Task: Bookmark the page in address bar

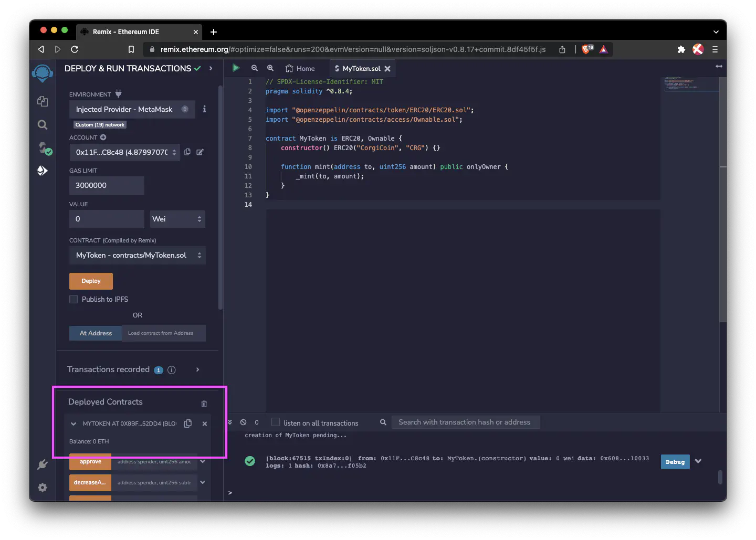Action: [x=131, y=49]
